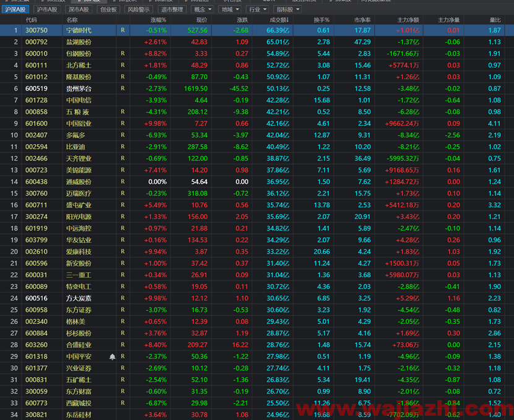Select stock 新安股份
514x420 pixels.
pyautogui.click(x=79, y=264)
